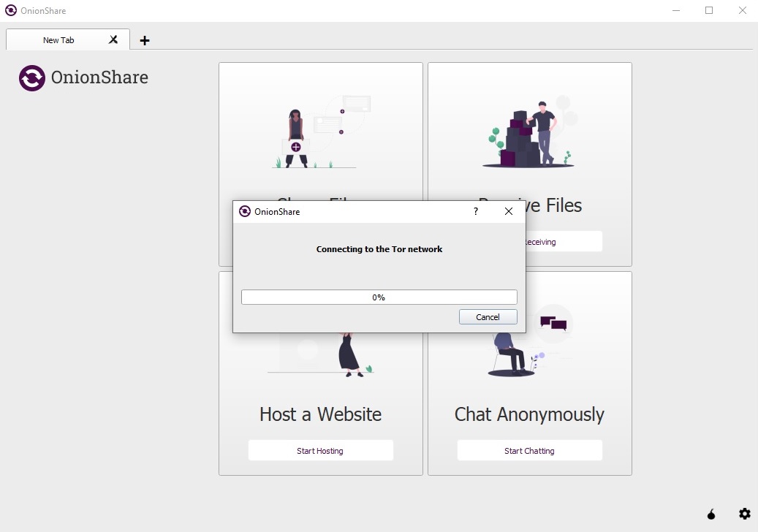Click the Chat Anonymously heading
Screen dimensions: 758x532
(529, 414)
